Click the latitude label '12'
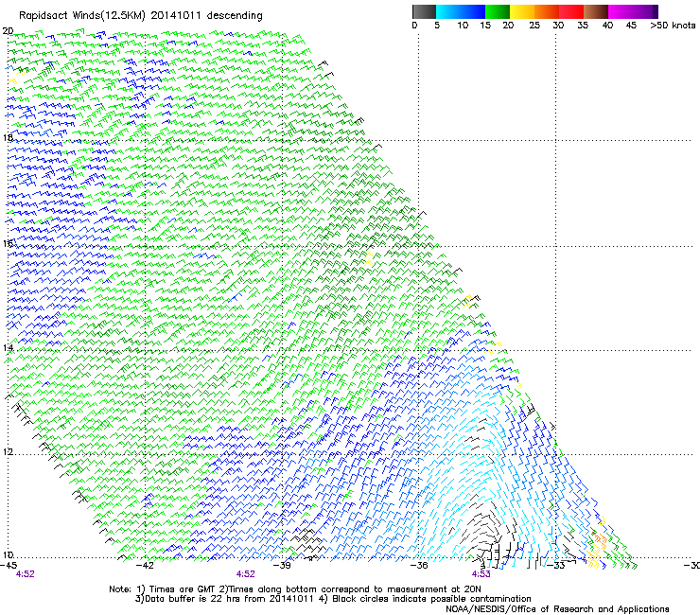The width and height of the screenshot is (700, 615). 8,452
